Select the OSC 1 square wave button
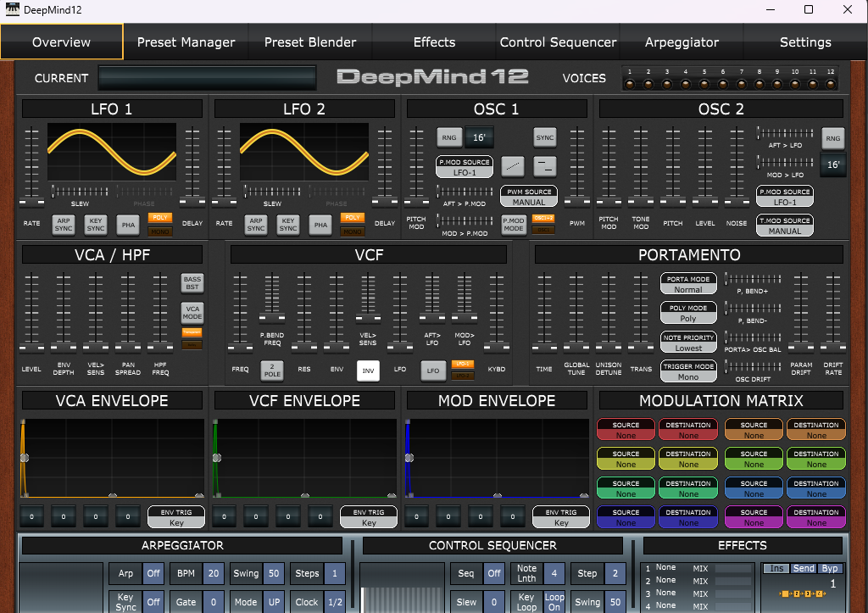This screenshot has height=613, width=868. [545, 165]
